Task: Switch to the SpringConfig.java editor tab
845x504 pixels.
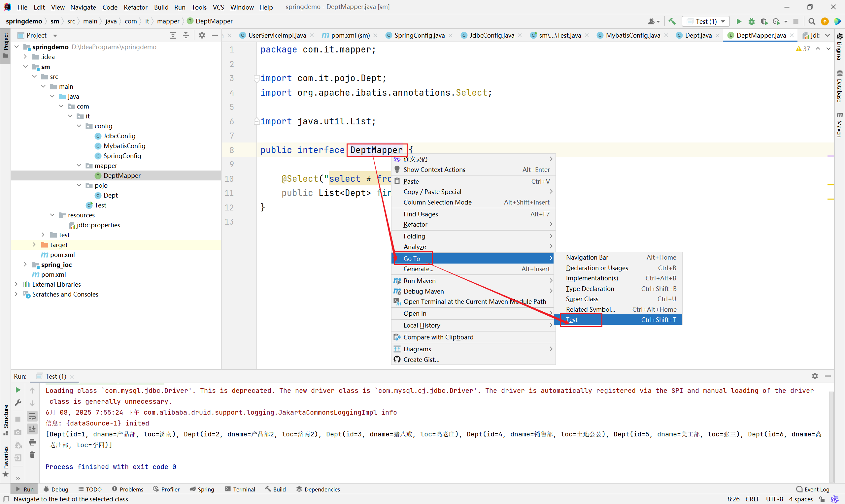Action: click(419, 35)
